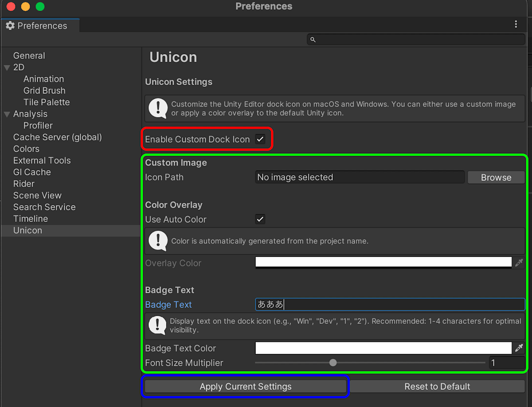The image size is (532, 407).
Task: Click the Color Overlay heading
Action: [x=174, y=205]
